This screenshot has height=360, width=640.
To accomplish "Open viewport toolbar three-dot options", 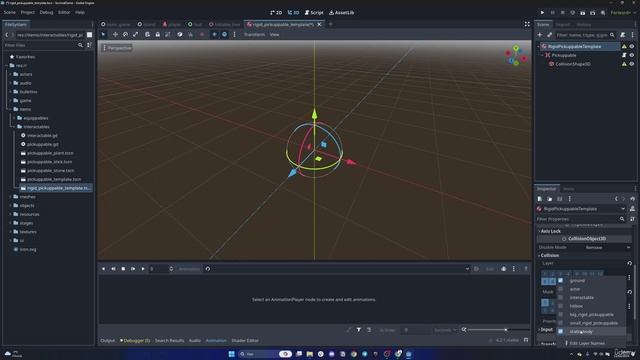I will [234, 35].
